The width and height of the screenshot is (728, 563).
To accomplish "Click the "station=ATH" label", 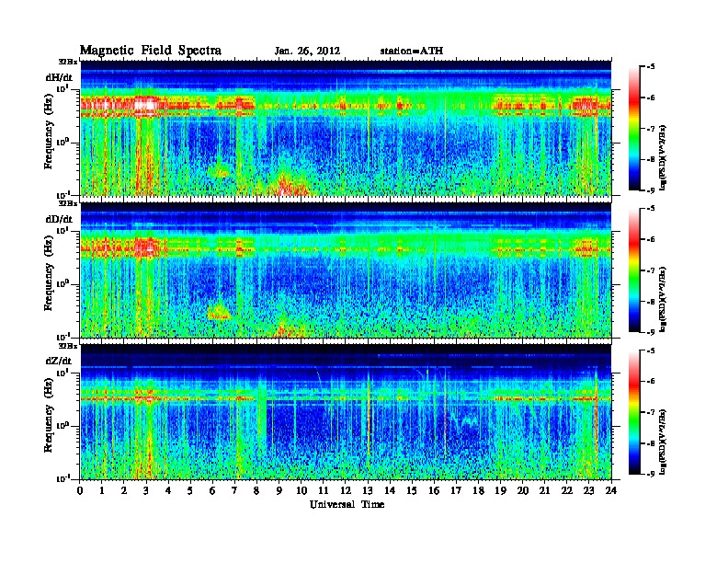I will [x=412, y=51].
